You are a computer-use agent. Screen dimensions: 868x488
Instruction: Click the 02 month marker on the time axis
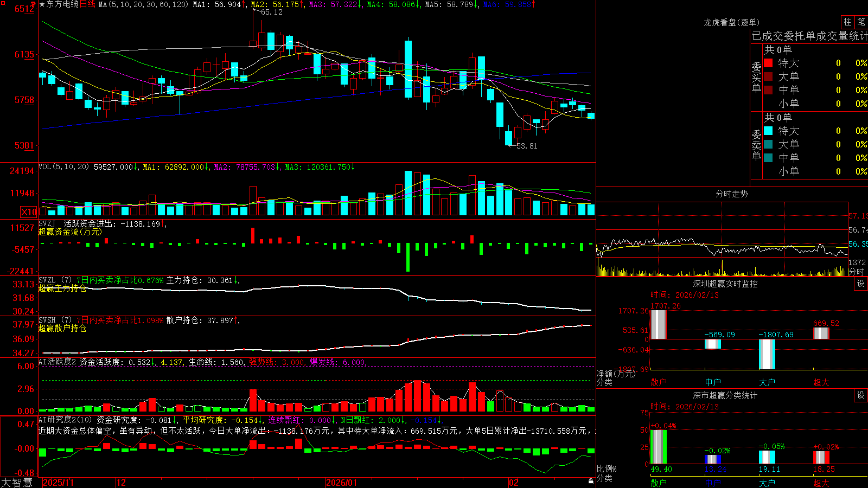pyautogui.click(x=514, y=483)
